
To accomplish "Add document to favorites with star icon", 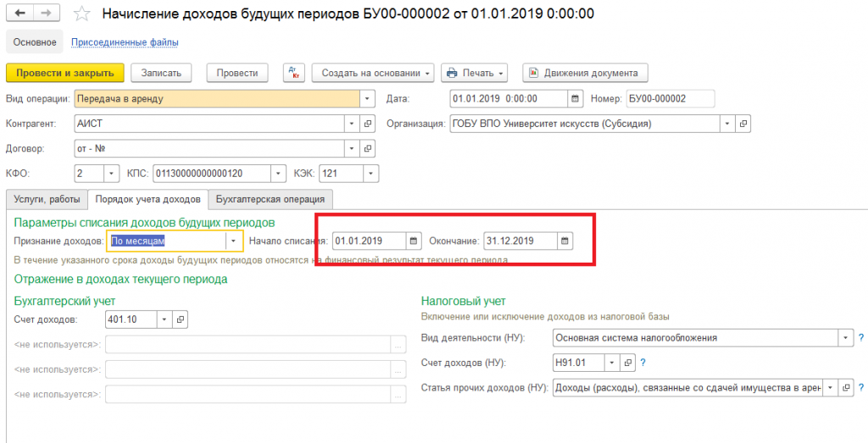I will [x=81, y=14].
